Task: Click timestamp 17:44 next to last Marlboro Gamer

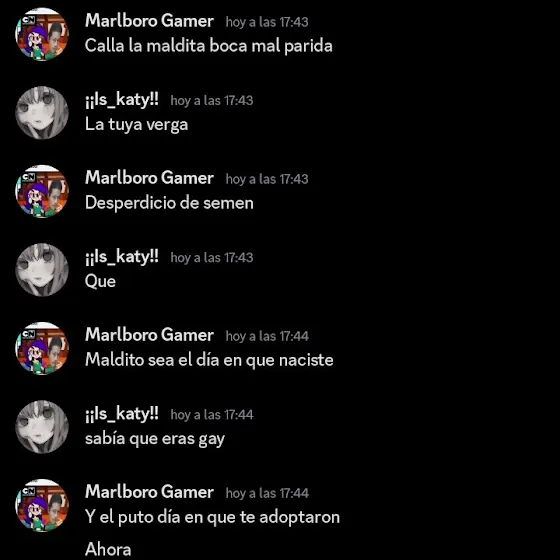Action: (267, 494)
